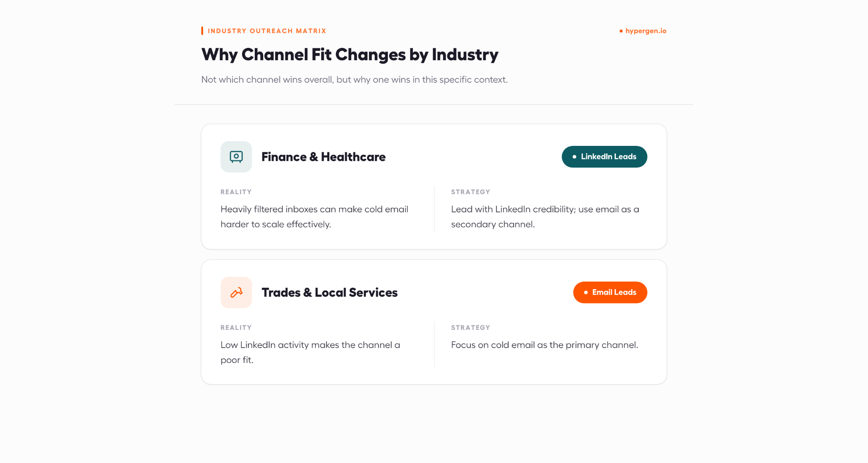This screenshot has height=463, width=868.
Task: Click the Strategy label under Finance & Healthcare
Action: [x=470, y=192]
